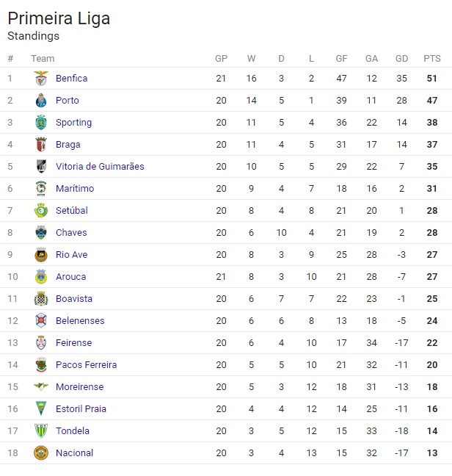This screenshot has width=452, height=476.
Task: Click the PTS column header
Action: [431, 59]
